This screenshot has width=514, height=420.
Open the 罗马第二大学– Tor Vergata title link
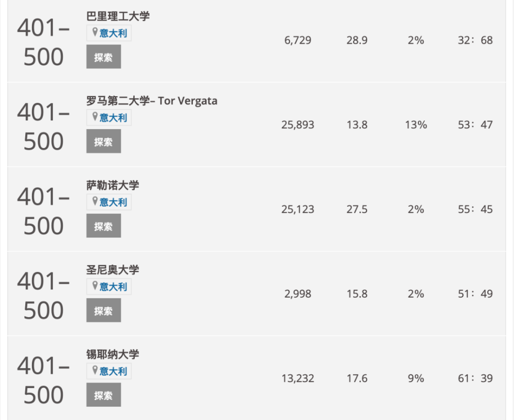(x=152, y=101)
